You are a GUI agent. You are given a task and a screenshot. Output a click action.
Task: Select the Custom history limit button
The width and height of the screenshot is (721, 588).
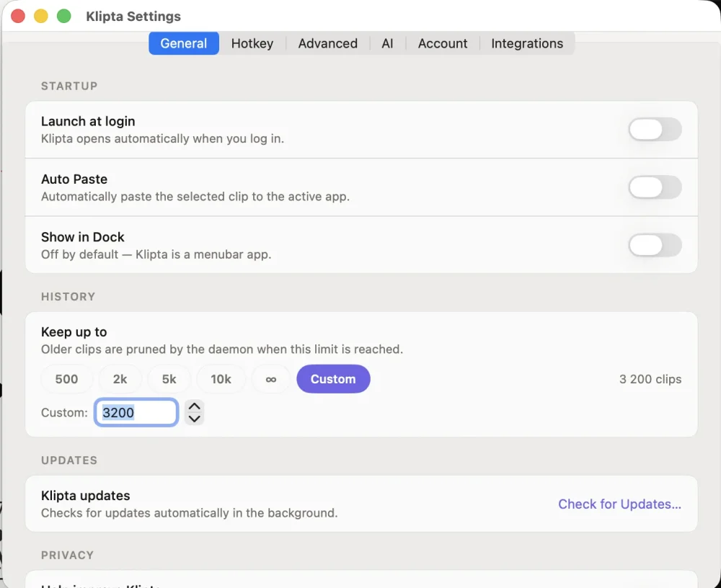333,379
